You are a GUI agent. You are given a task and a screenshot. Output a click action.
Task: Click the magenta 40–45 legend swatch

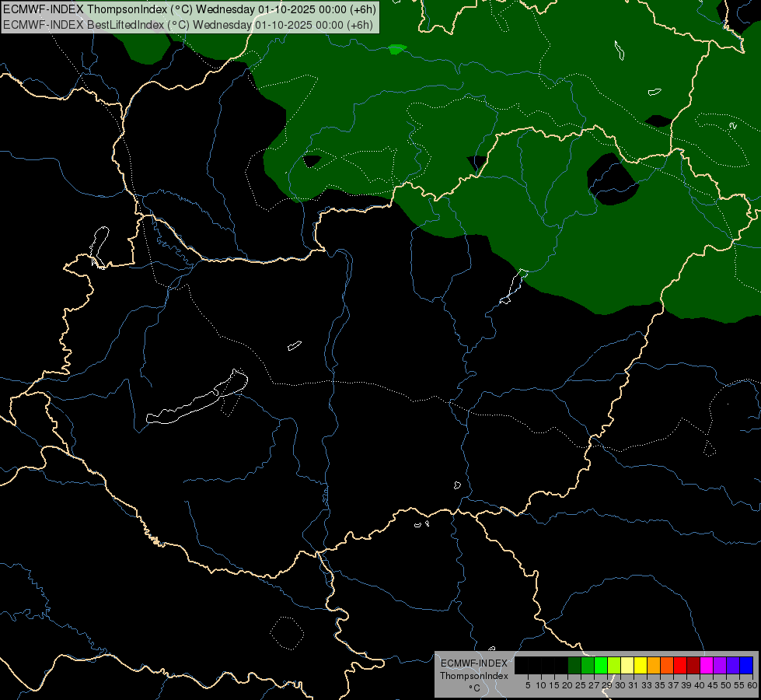[706, 665]
